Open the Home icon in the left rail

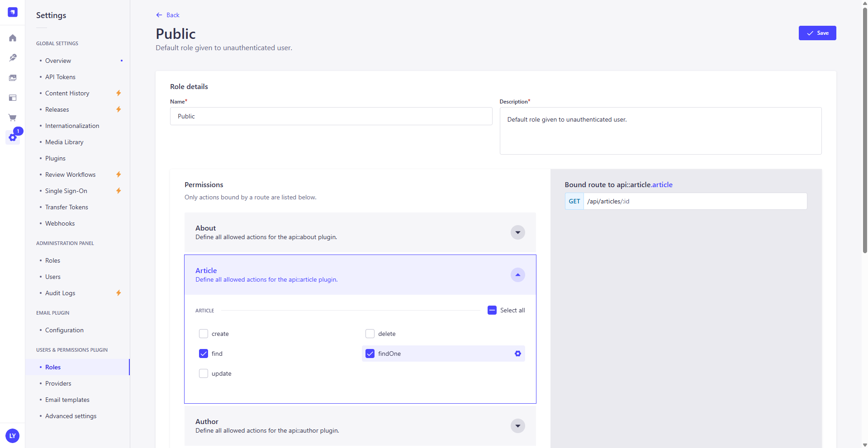click(x=13, y=38)
